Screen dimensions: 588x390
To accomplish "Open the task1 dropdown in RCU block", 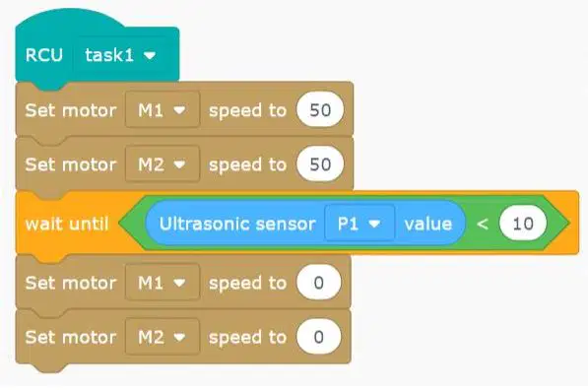I will click(120, 55).
